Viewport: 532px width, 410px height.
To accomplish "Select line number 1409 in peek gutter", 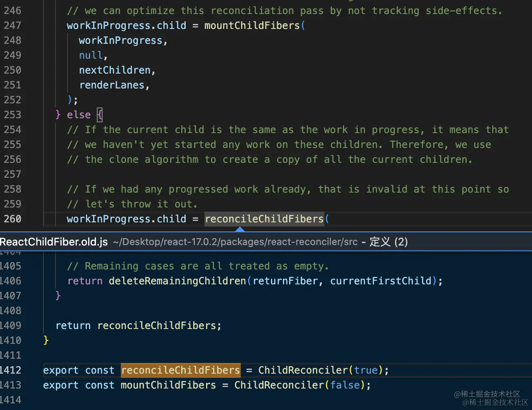I will tap(11, 326).
